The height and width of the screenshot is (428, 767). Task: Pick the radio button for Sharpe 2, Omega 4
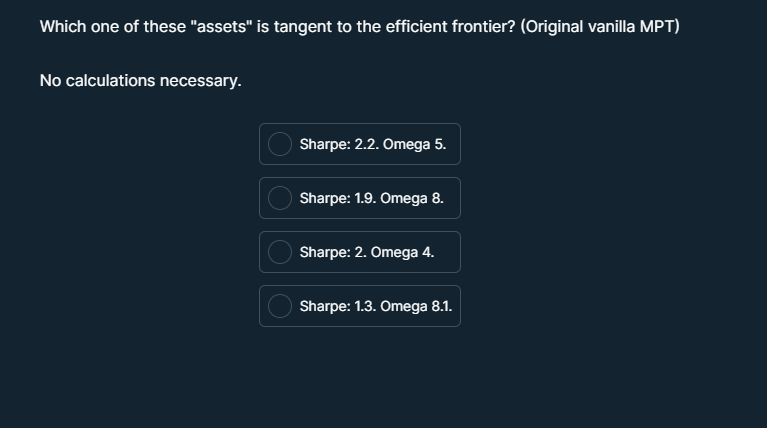coord(280,252)
